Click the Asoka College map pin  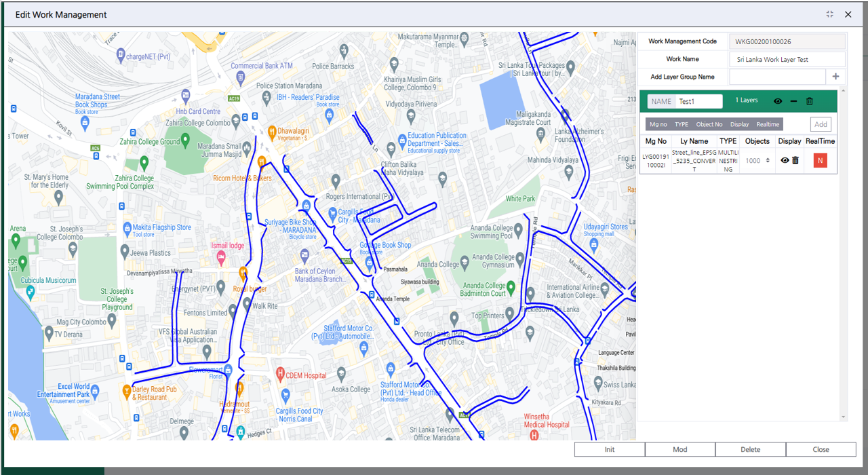click(340, 374)
